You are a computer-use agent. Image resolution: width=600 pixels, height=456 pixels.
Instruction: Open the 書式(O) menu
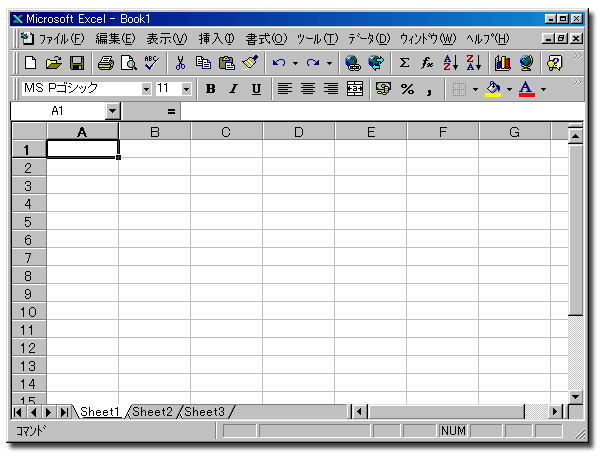266,38
